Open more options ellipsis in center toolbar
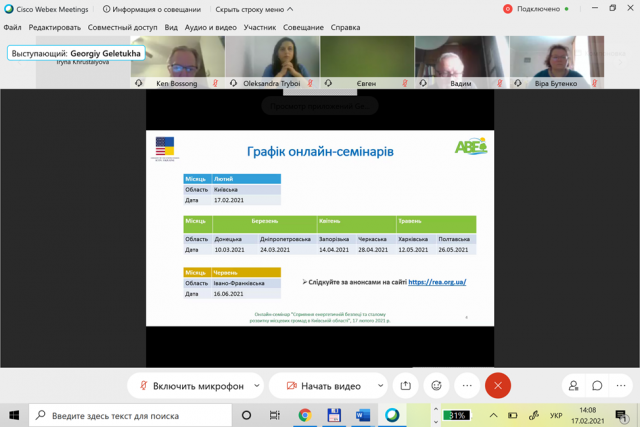 [467, 385]
